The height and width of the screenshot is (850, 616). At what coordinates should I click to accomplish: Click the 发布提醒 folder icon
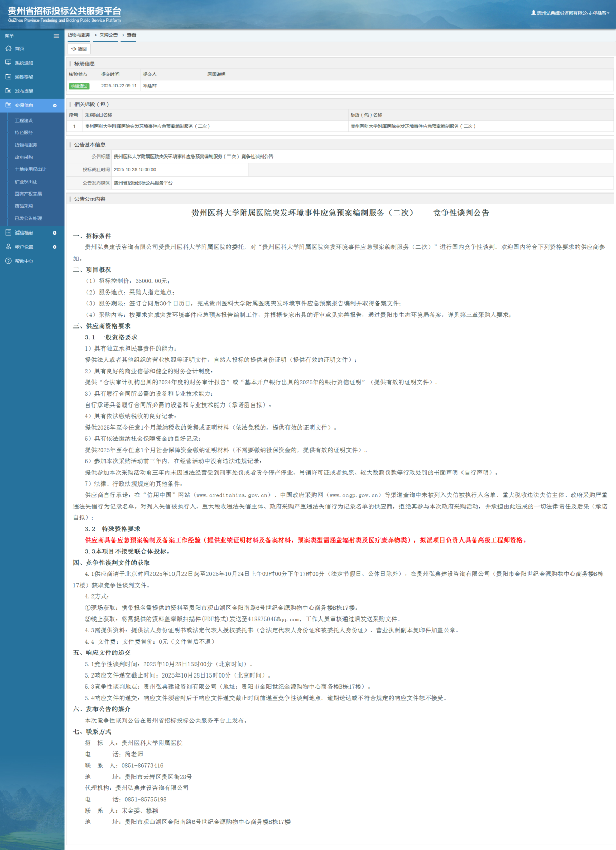(8, 91)
